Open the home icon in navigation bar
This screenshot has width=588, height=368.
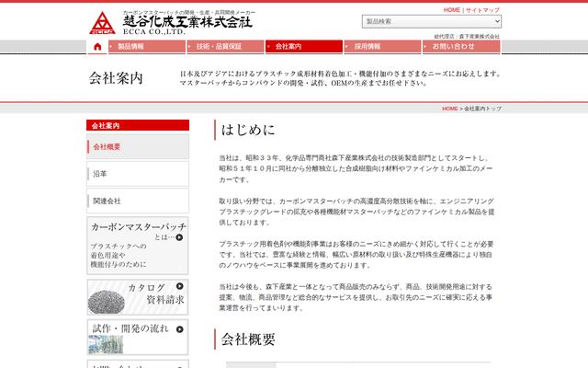click(x=97, y=47)
